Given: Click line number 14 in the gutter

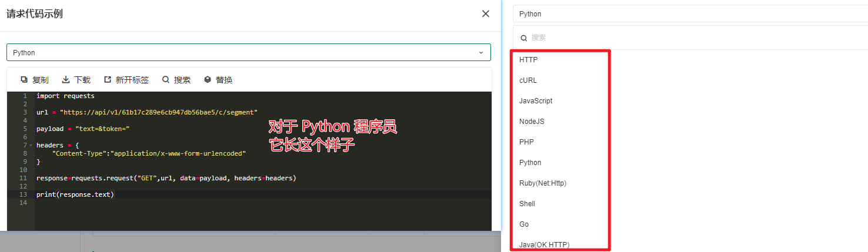Looking at the screenshot, I should pos(23,203).
